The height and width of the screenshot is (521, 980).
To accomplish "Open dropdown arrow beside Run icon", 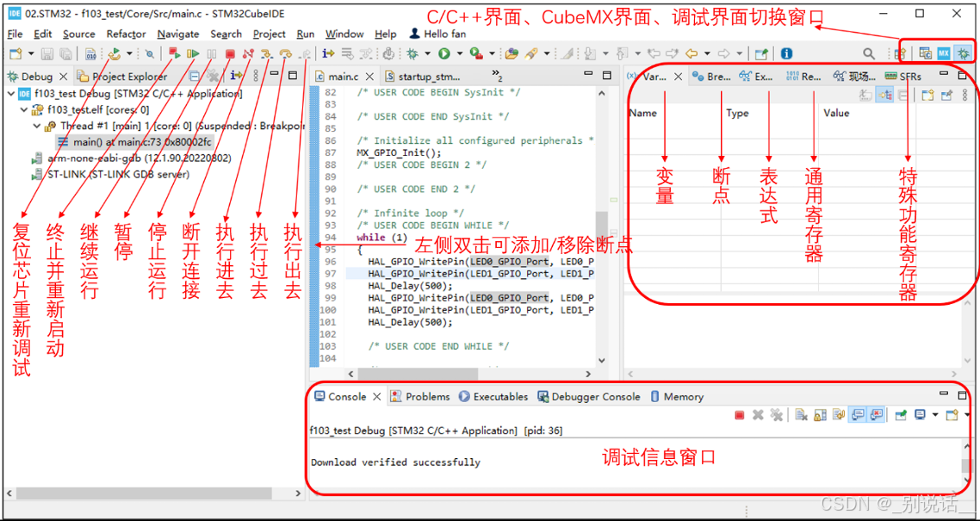I will pos(459,53).
